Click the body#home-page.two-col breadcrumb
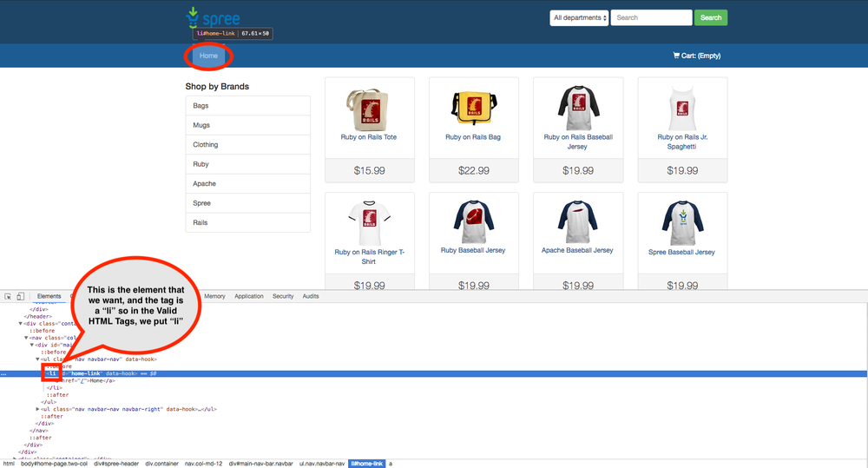This screenshot has height=468, width=868. coord(54,464)
